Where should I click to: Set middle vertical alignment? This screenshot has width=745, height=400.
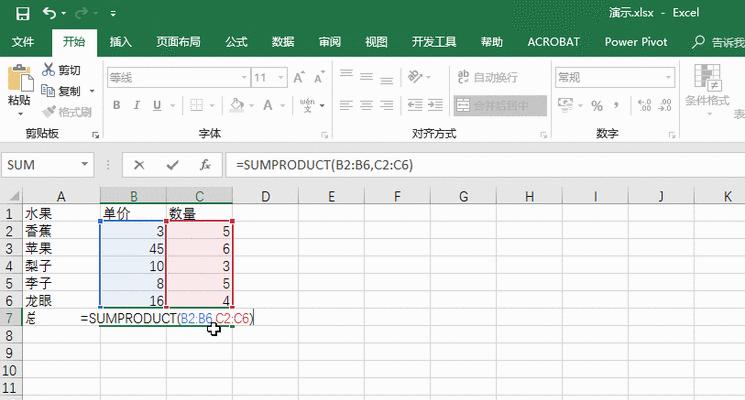(366, 76)
